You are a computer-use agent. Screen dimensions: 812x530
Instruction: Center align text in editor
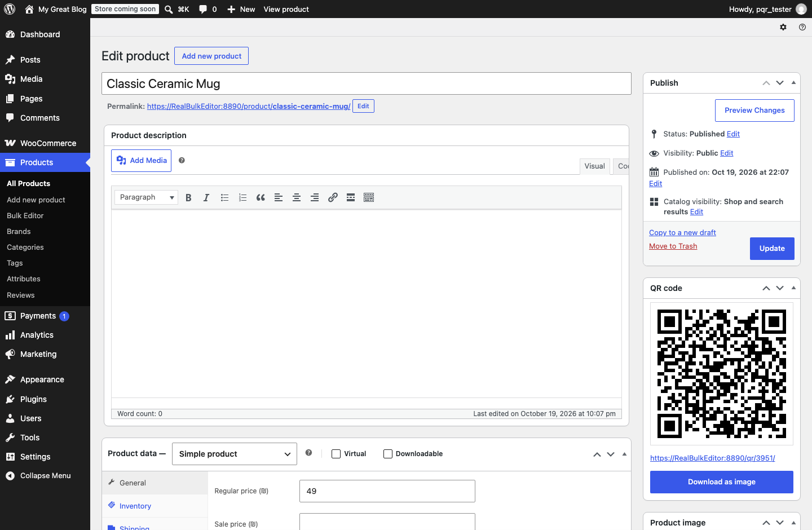point(297,197)
